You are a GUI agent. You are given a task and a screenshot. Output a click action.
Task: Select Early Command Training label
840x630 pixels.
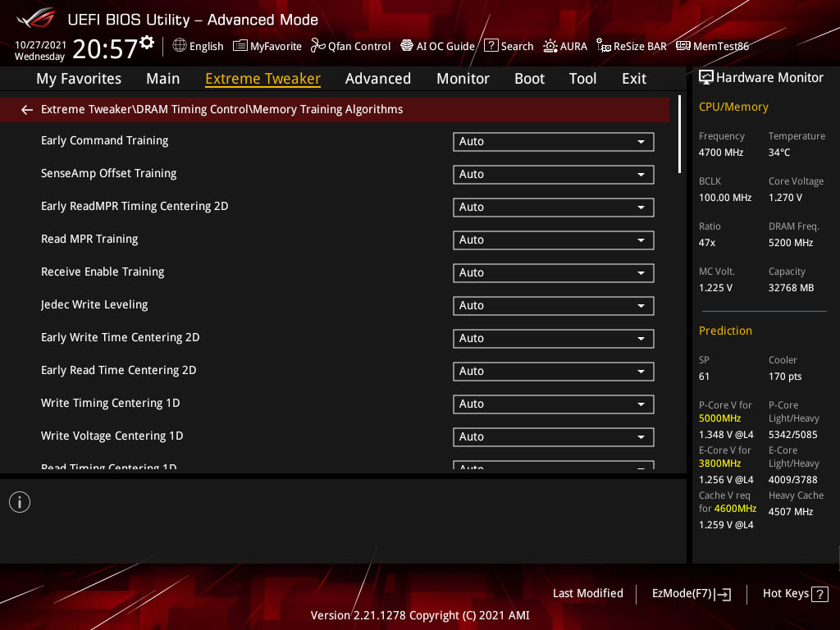104,140
